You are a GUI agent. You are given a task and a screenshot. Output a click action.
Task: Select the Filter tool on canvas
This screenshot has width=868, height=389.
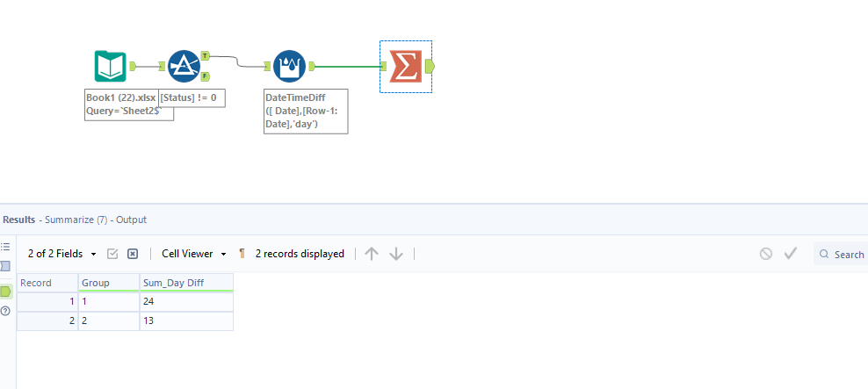(x=184, y=67)
